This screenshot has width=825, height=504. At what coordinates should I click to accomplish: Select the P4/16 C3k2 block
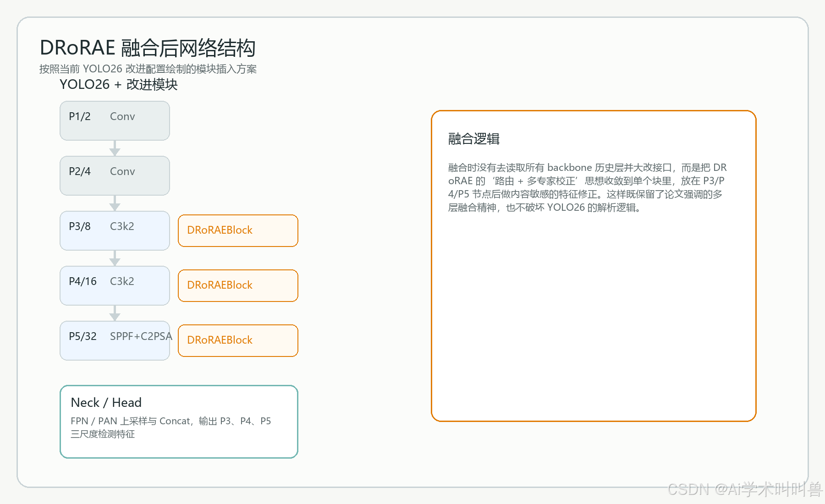click(115, 285)
